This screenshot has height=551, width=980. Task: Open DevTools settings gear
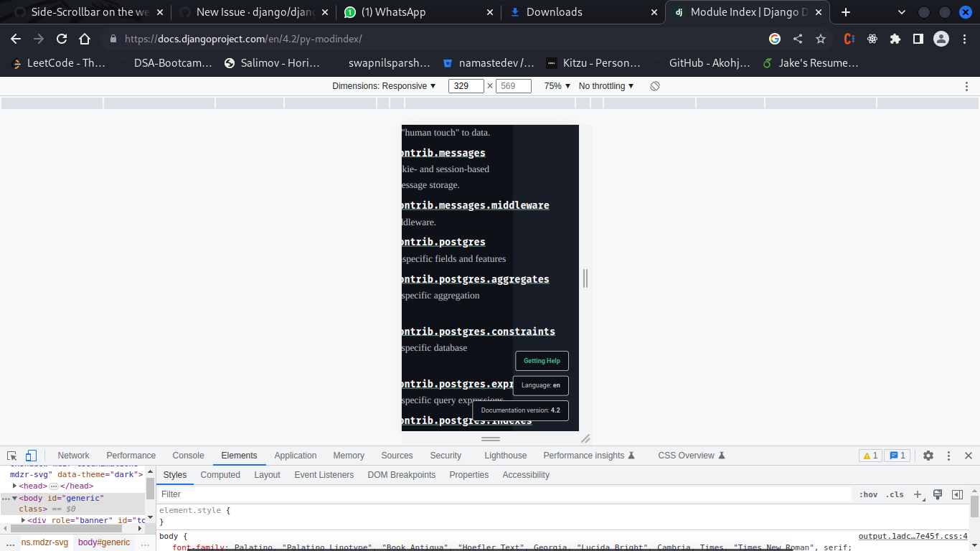(x=928, y=455)
